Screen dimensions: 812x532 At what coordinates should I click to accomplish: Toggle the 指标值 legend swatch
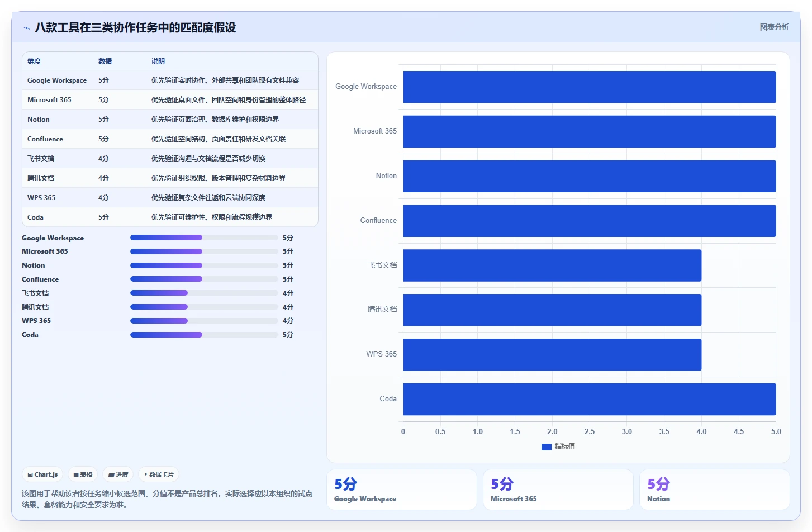(x=547, y=446)
